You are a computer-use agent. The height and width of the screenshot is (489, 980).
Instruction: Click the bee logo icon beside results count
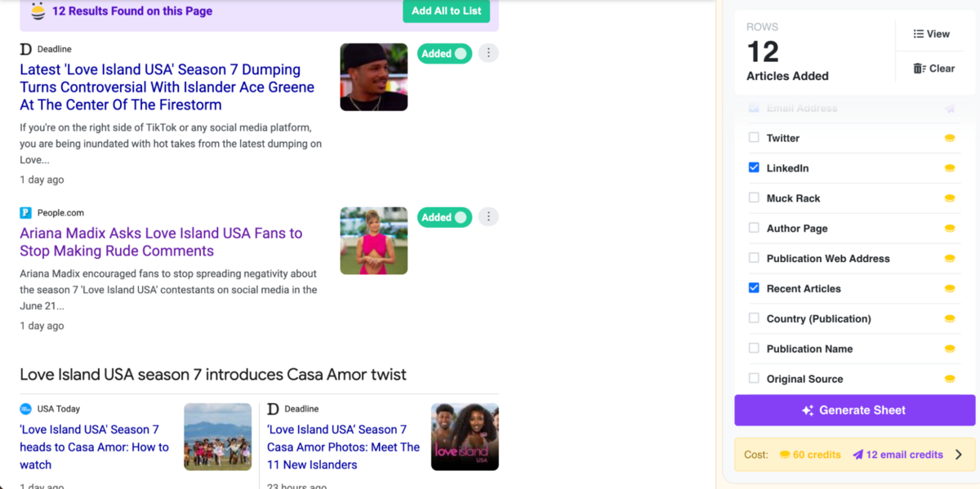coord(38,11)
